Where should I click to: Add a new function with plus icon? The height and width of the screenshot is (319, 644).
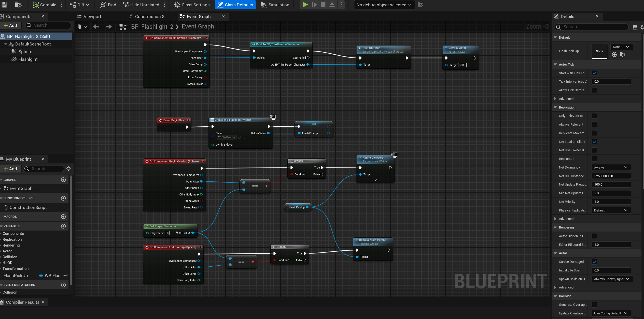pyautogui.click(x=63, y=198)
